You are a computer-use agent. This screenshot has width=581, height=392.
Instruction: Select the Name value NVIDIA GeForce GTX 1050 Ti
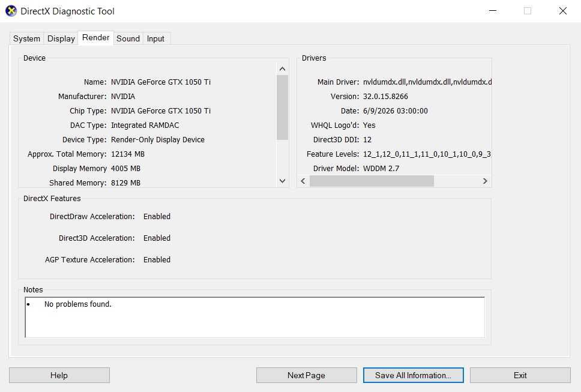click(161, 82)
